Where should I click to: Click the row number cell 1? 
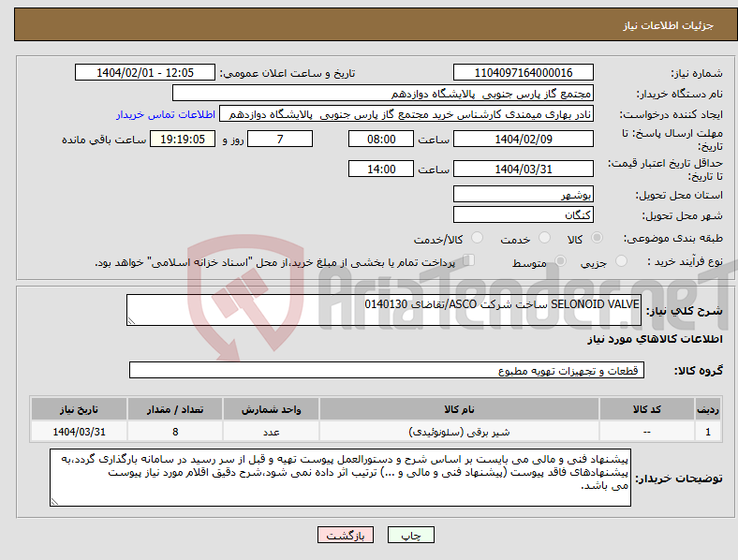coord(708,432)
